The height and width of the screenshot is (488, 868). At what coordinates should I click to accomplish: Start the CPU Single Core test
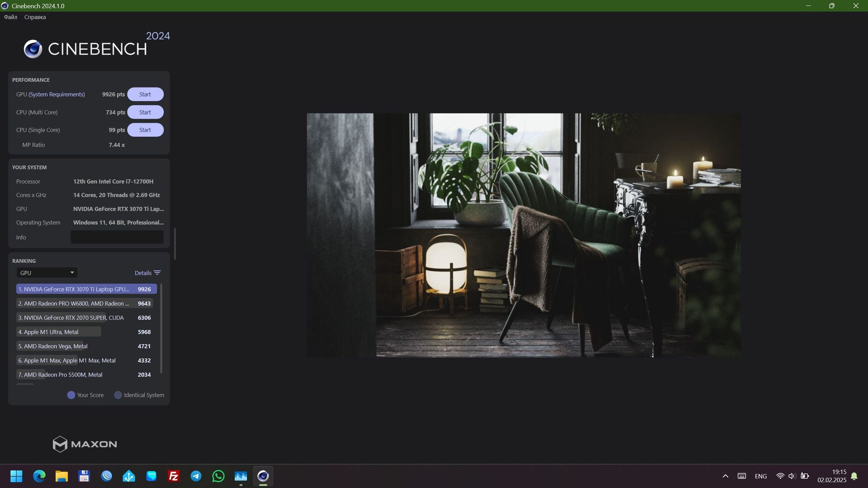click(x=145, y=130)
